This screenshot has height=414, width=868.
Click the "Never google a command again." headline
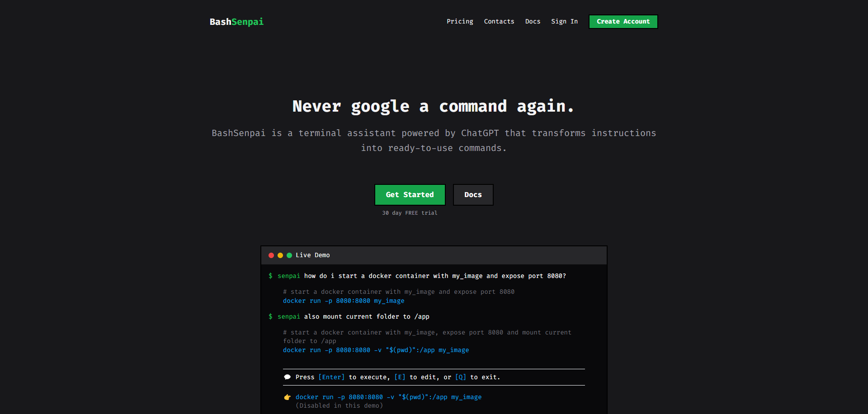coord(434,107)
